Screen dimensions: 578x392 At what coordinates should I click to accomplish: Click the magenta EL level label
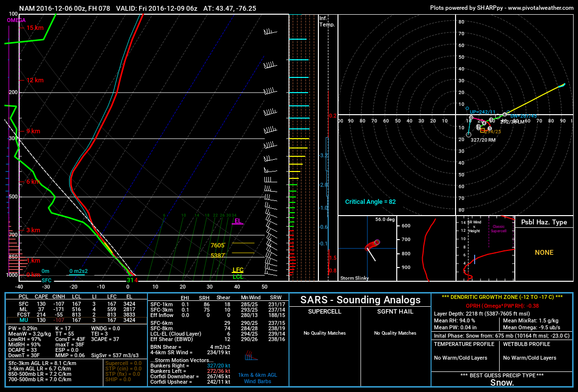click(x=238, y=221)
